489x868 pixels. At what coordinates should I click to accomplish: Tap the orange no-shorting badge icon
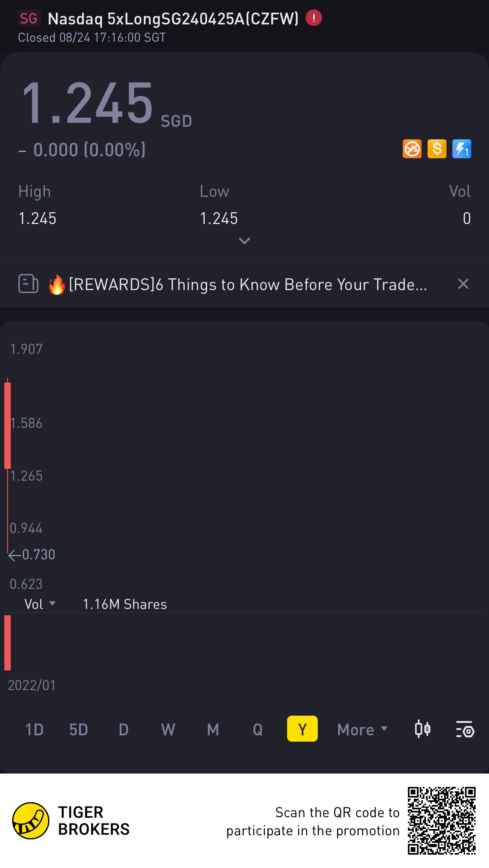412,149
